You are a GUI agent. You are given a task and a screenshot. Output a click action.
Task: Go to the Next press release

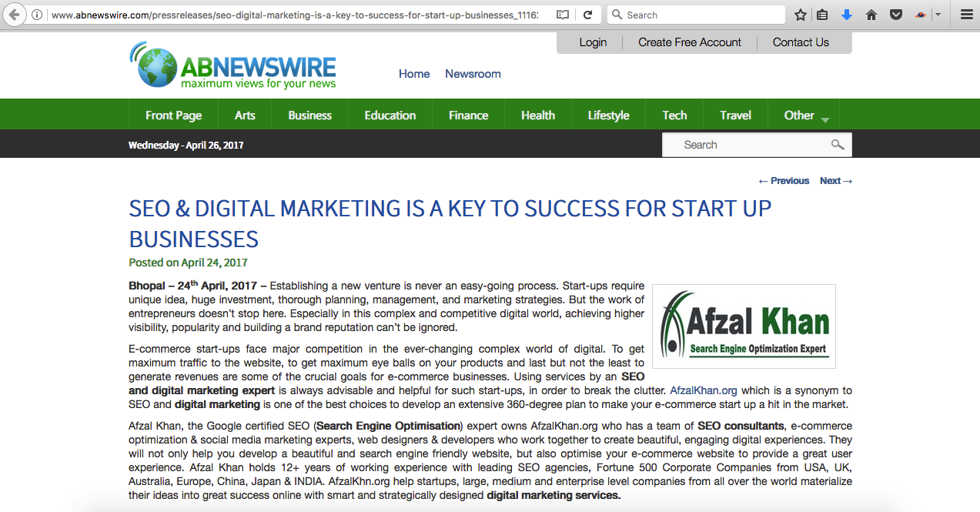tap(835, 181)
